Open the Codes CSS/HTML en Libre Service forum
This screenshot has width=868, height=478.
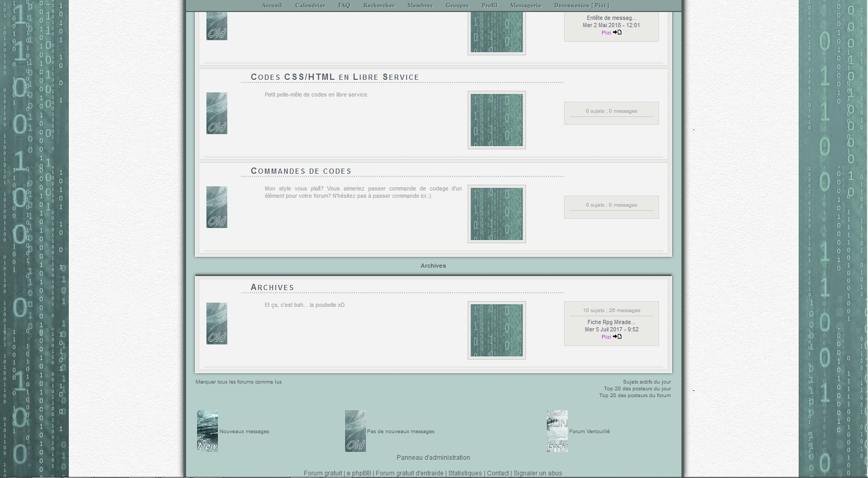(x=335, y=77)
